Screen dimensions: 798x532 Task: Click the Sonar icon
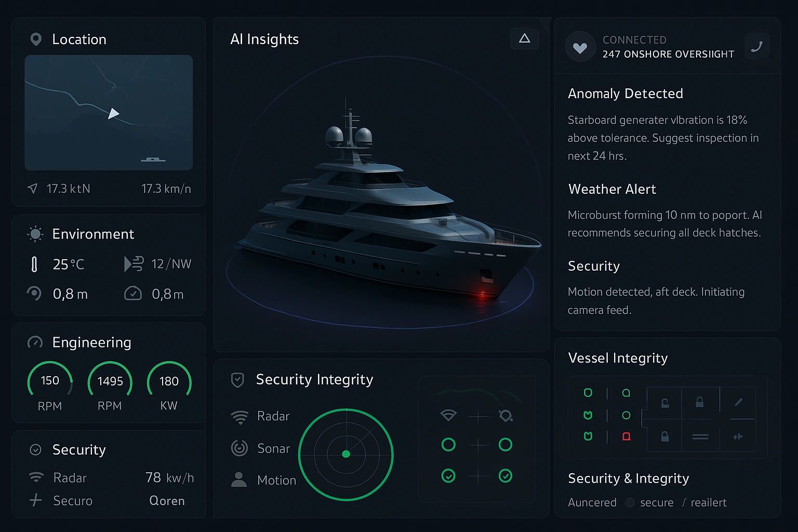click(240, 448)
